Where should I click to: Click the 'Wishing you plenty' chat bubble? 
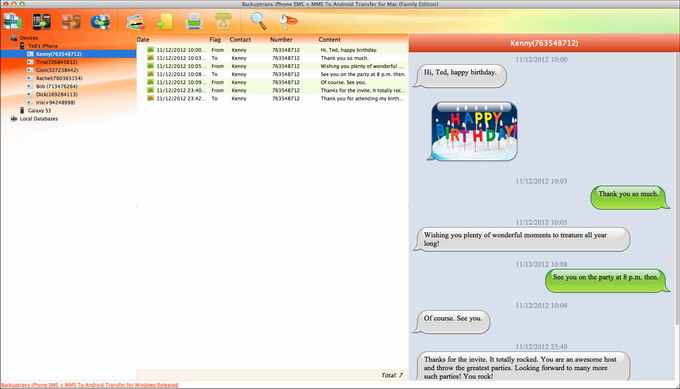(522, 239)
